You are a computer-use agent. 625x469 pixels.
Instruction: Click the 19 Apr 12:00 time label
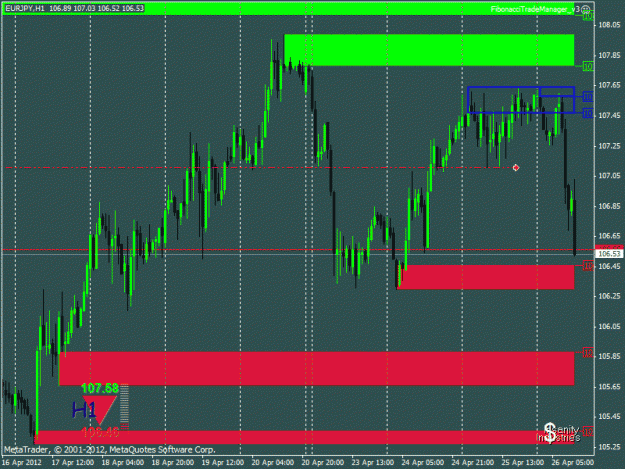pyautogui.click(x=223, y=463)
